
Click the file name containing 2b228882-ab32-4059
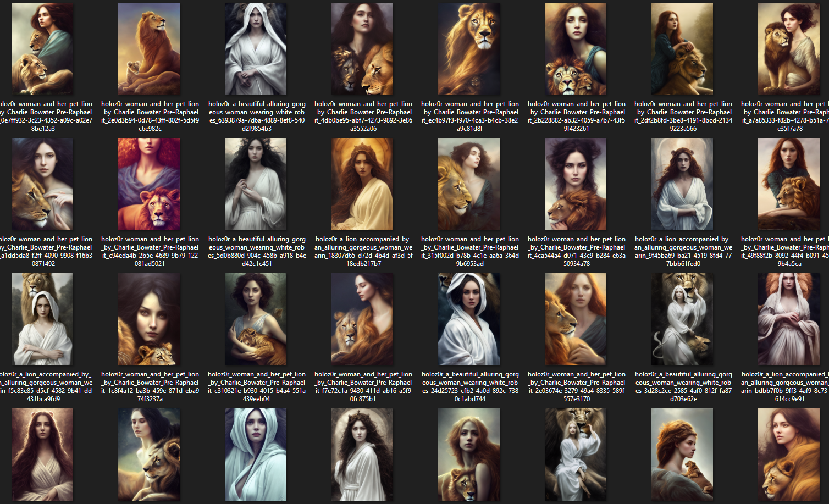[577, 116]
